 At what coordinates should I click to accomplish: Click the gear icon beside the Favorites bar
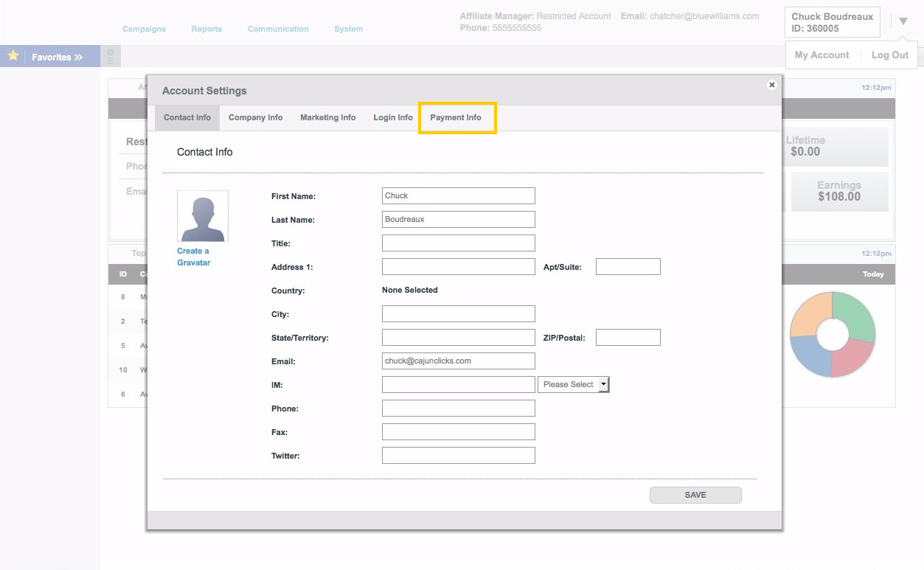(x=110, y=55)
